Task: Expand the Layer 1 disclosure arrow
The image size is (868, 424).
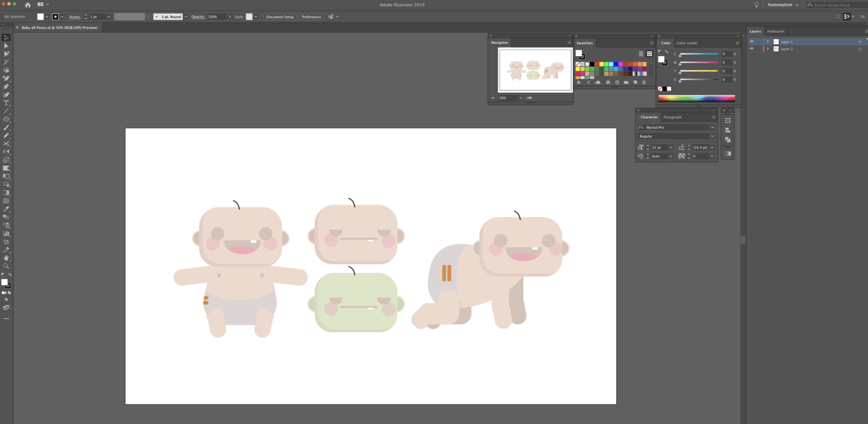Action: [768, 42]
